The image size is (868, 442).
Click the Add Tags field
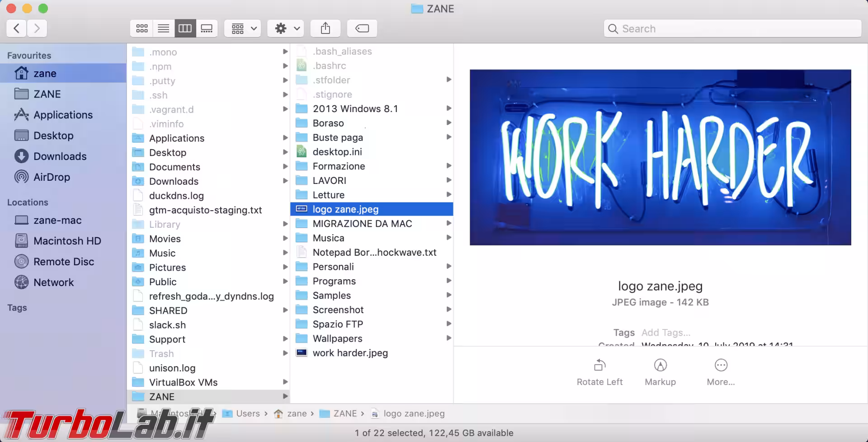[665, 332]
